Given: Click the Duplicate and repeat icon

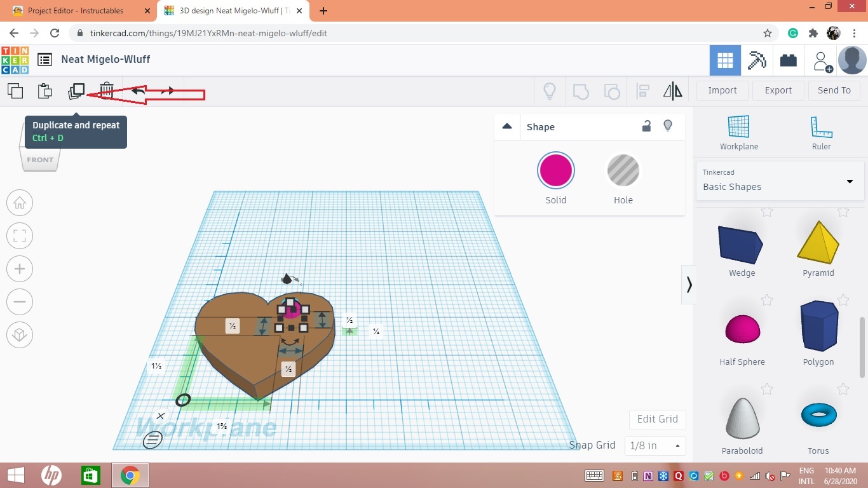Looking at the screenshot, I should (x=76, y=91).
